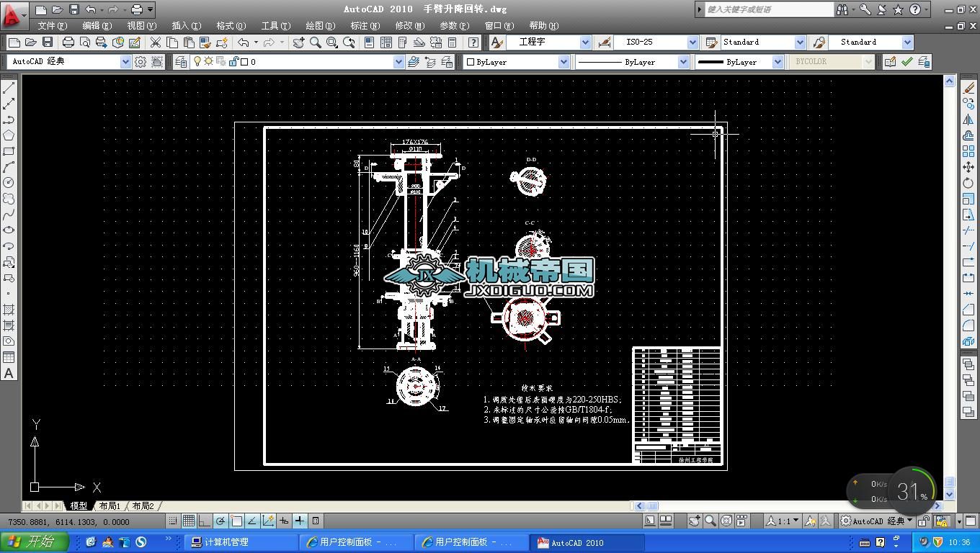Open Workspace Settings gear icon
This screenshot has height=553, width=980.
(x=141, y=62)
